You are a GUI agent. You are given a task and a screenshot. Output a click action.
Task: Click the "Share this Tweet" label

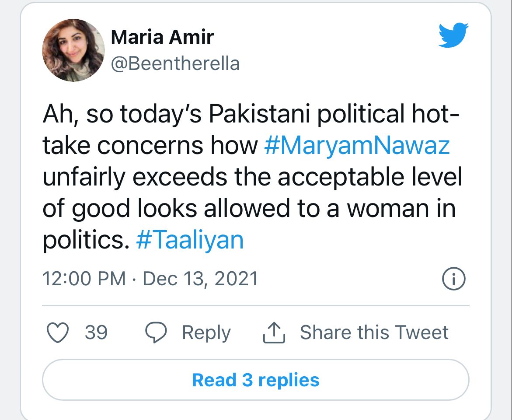pos(374,332)
